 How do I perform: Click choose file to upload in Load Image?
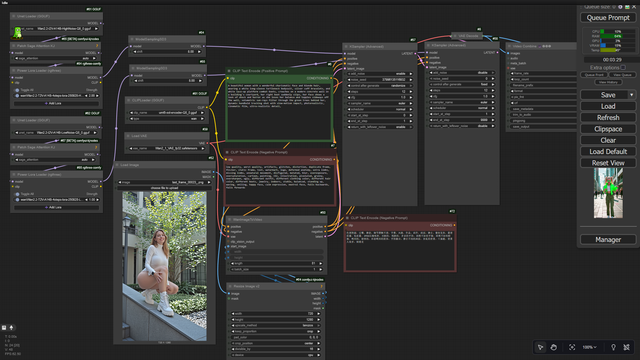[164, 188]
